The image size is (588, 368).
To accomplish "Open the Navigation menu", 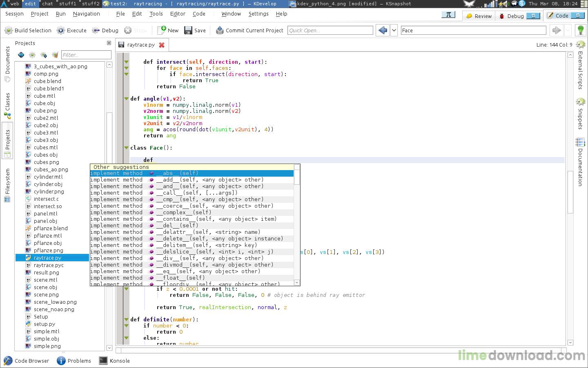I will click(x=86, y=13).
